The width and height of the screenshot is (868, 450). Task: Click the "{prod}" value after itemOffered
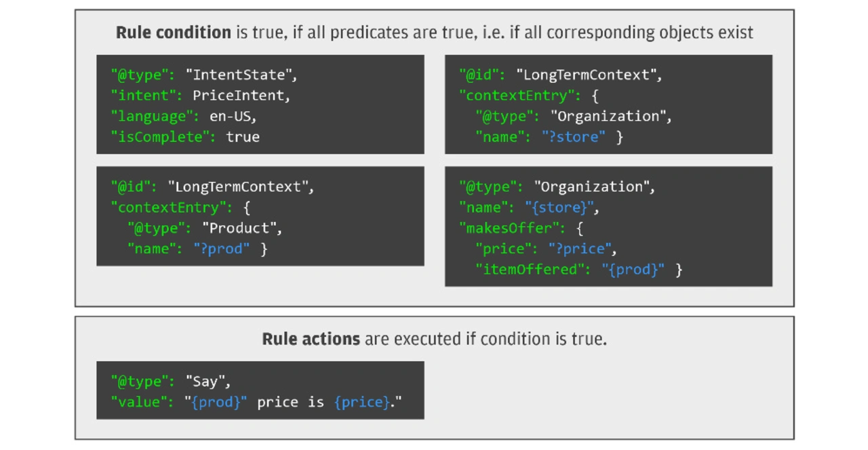[x=633, y=269]
